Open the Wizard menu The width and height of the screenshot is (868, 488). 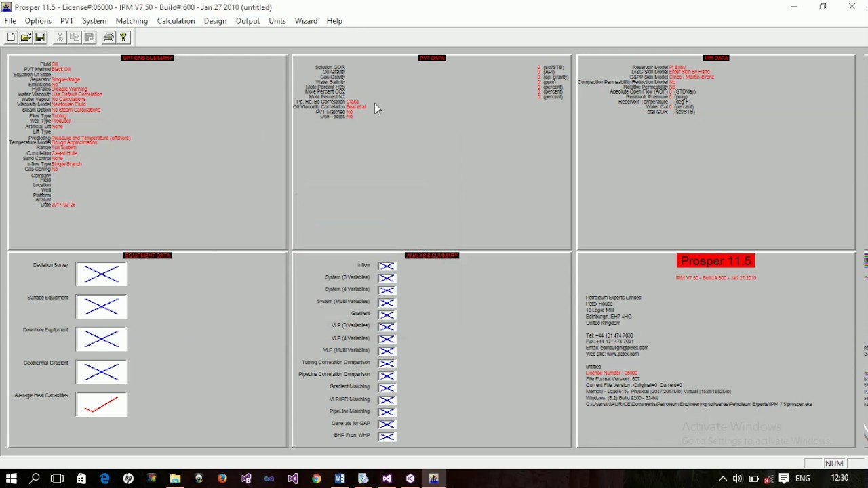pos(306,21)
